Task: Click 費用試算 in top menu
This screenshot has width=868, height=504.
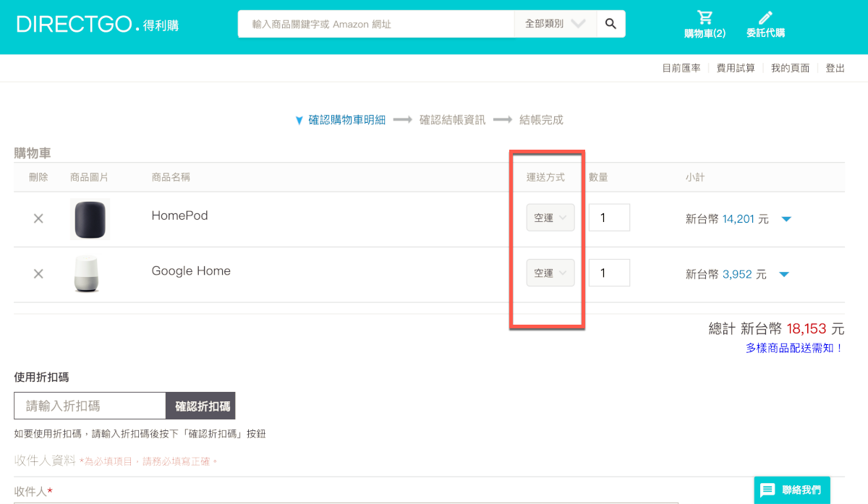Action: [735, 68]
